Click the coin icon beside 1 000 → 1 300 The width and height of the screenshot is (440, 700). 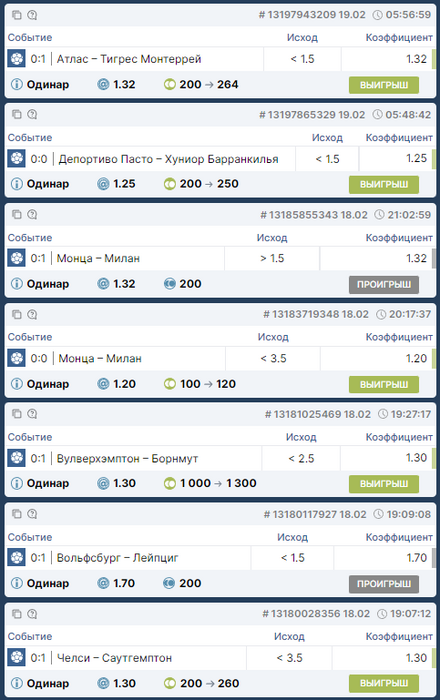tap(170, 483)
